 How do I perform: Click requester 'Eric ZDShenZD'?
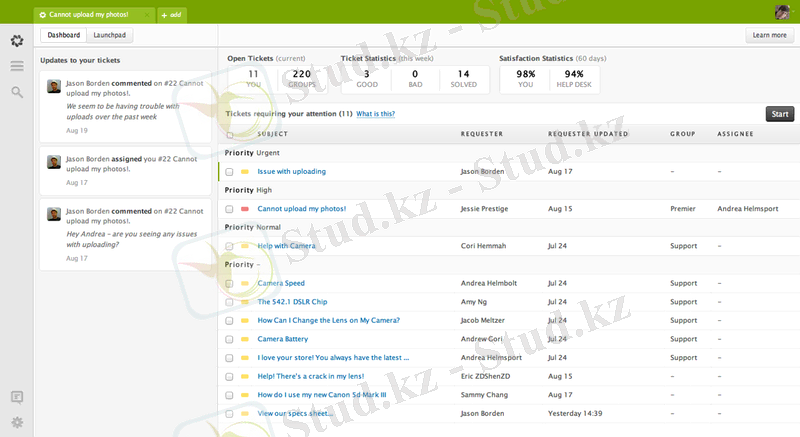[x=485, y=376]
